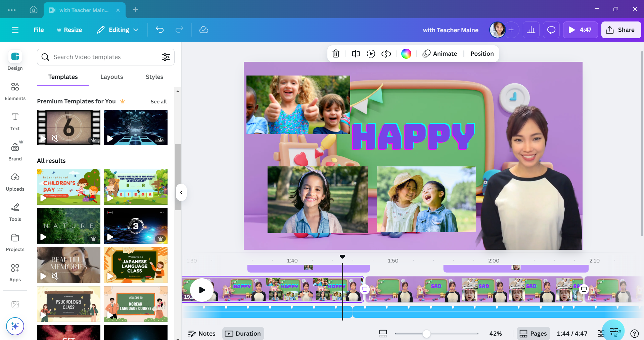Open the Comments speech bubble

(x=551, y=30)
